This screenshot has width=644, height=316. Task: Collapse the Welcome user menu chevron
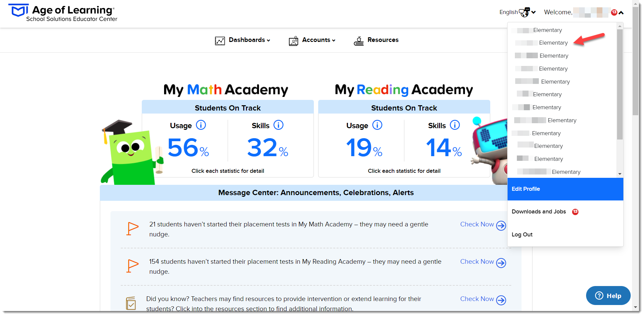[621, 13]
